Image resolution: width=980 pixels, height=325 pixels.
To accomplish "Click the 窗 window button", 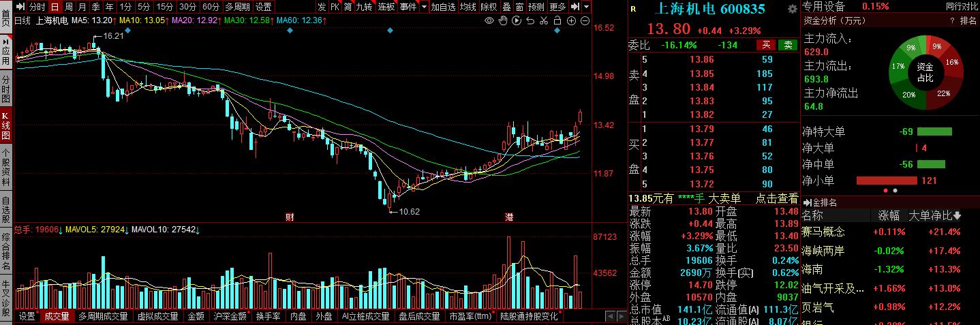I will [519, 7].
